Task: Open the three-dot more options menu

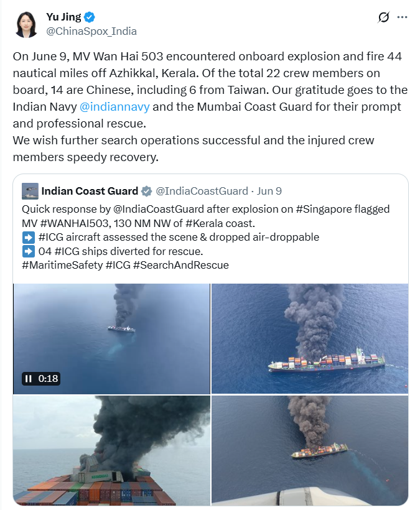Action: click(403, 17)
